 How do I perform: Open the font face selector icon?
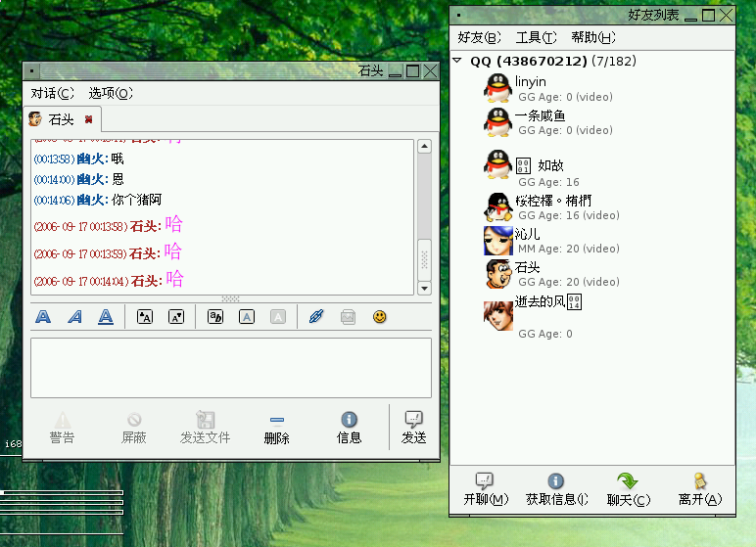click(x=215, y=317)
